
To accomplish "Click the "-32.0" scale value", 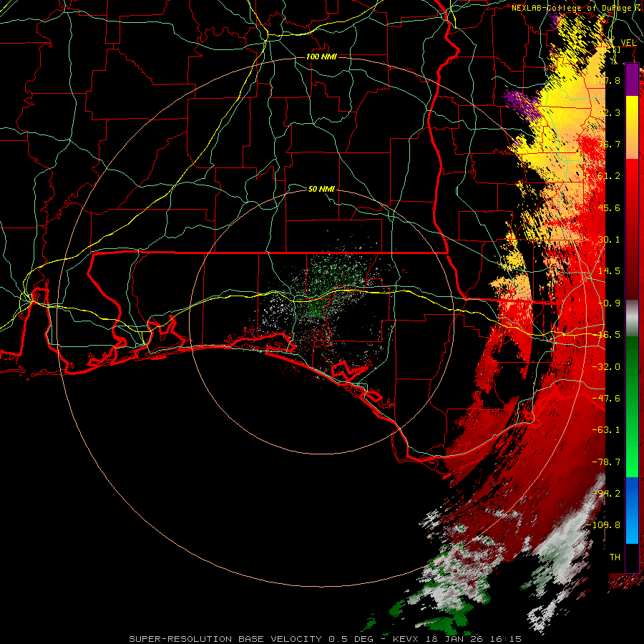I will pos(607,367).
